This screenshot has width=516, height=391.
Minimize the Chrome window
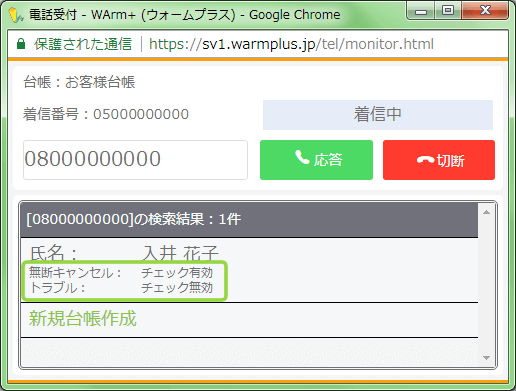421,11
